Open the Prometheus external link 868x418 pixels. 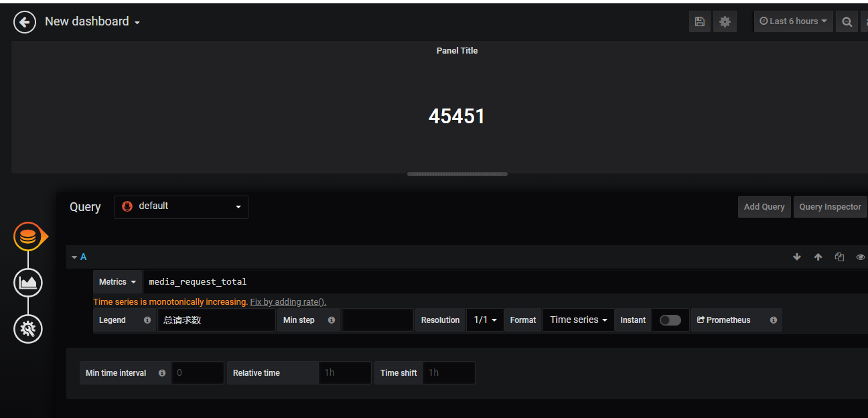coord(723,320)
